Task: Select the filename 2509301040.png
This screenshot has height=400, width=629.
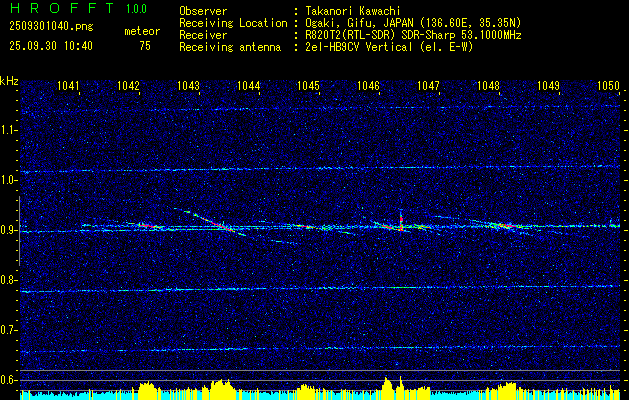Action: (x=51, y=27)
